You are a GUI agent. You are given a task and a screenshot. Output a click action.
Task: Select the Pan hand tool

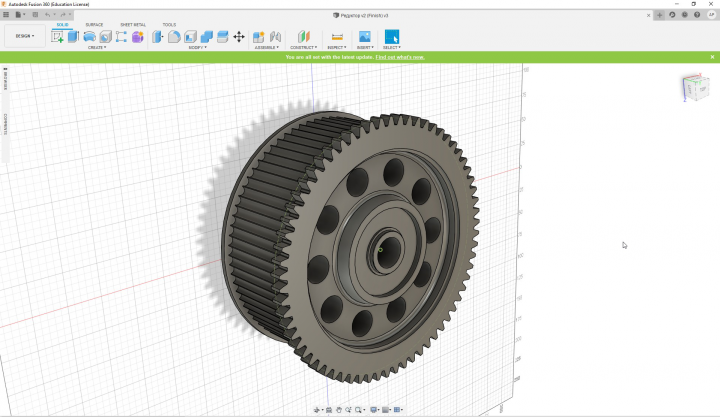coord(338,410)
